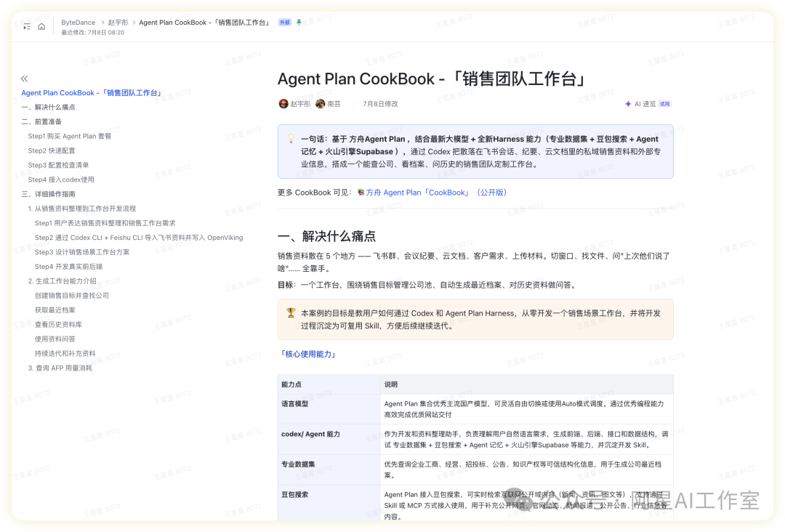Go to outline Step1 购买 Agent Plan 套餐
The width and height of the screenshot is (785, 532).
point(70,136)
